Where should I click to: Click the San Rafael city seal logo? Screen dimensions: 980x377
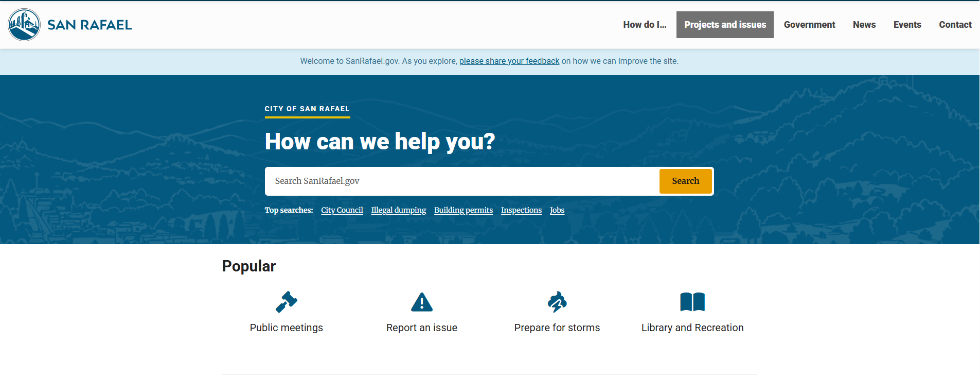pyautogui.click(x=24, y=25)
